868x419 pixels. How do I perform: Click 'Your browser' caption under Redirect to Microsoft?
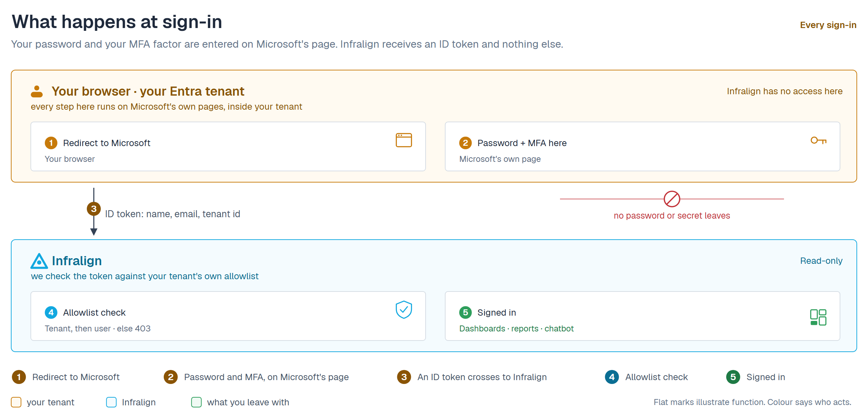tap(70, 159)
